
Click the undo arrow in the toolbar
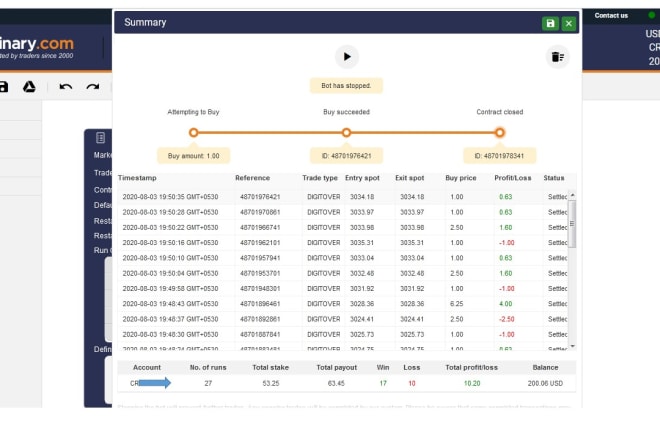[x=66, y=87]
